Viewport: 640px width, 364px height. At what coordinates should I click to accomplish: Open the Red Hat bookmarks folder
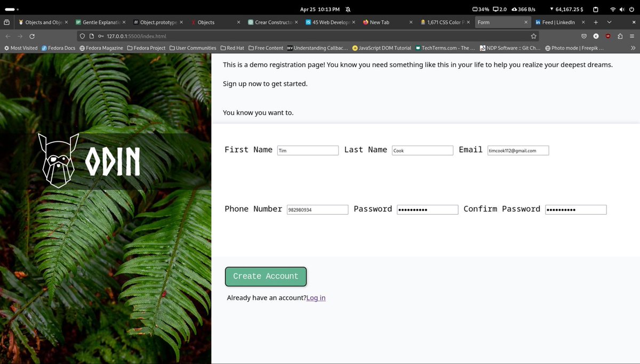pyautogui.click(x=232, y=48)
